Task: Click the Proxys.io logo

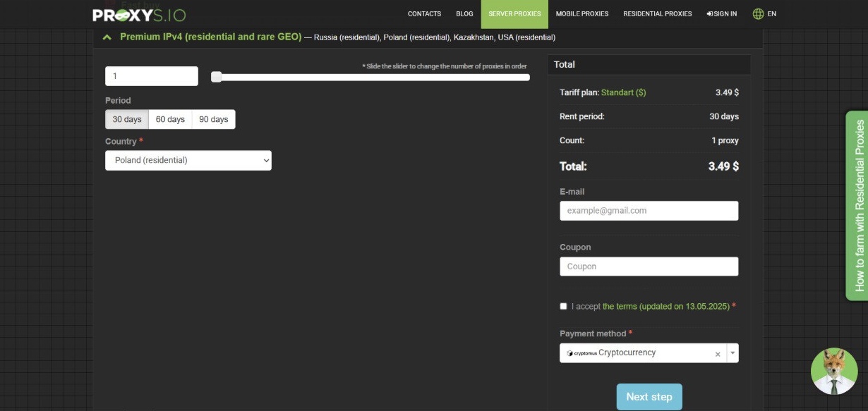Action: pos(139,14)
